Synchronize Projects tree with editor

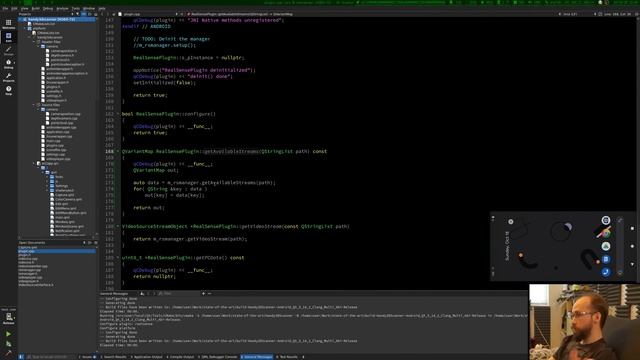coord(84,14)
